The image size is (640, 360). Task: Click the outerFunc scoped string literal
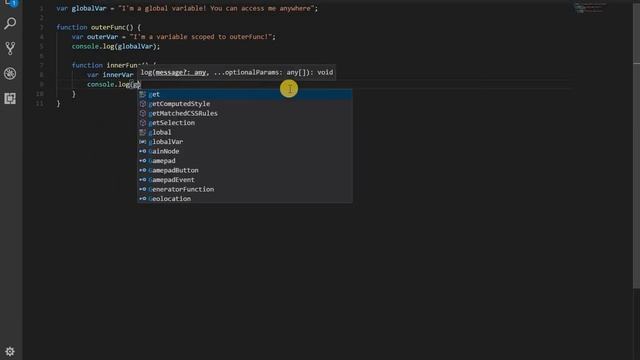(200, 37)
